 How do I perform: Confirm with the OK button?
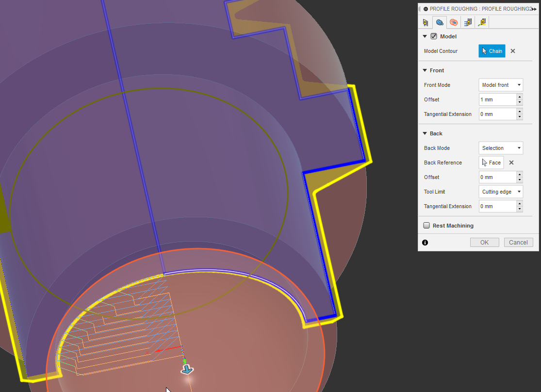(x=484, y=242)
